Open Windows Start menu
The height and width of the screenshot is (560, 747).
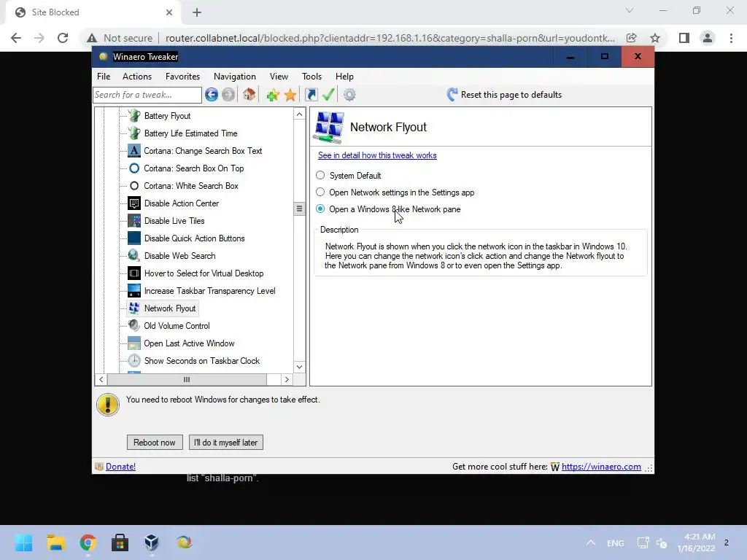pos(23,542)
